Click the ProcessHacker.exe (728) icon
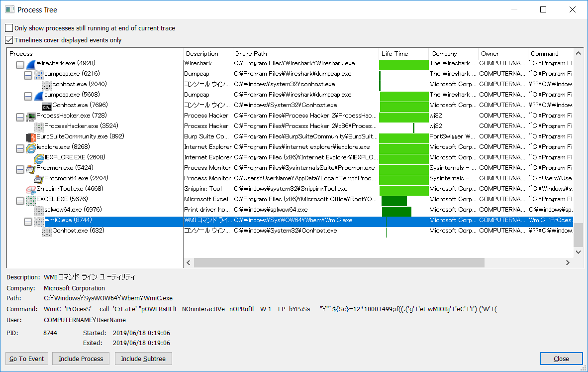Screen dimensions: 588x372 tap(31, 117)
